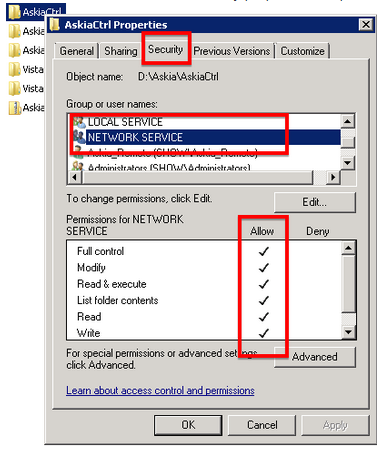This screenshot has height=449, width=392.
Task: Click the Modify permission label
Action: click(x=91, y=268)
